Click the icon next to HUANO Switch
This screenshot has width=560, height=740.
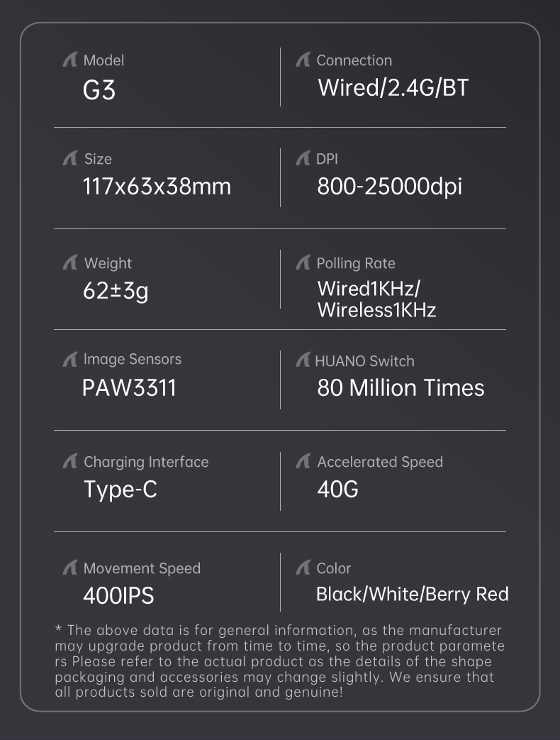(x=303, y=360)
